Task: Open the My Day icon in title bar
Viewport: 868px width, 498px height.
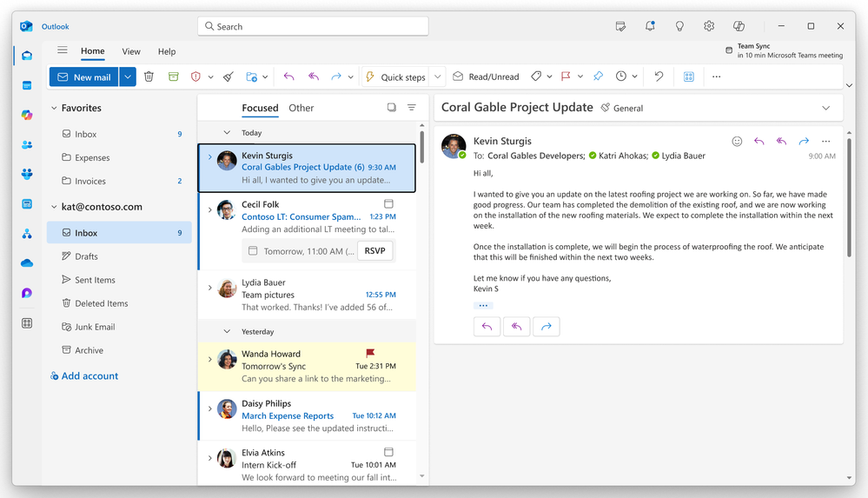Action: tap(620, 26)
